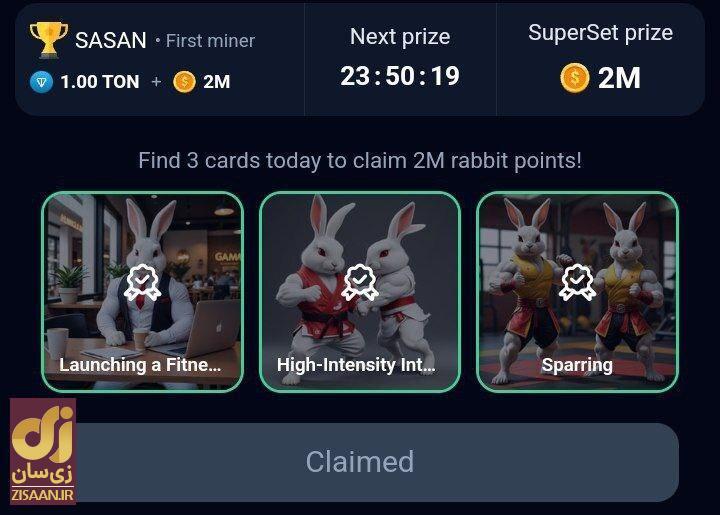Screen dimensions: 720x515
Task: Click the SuperSet 2M prize amount
Action: pos(619,78)
